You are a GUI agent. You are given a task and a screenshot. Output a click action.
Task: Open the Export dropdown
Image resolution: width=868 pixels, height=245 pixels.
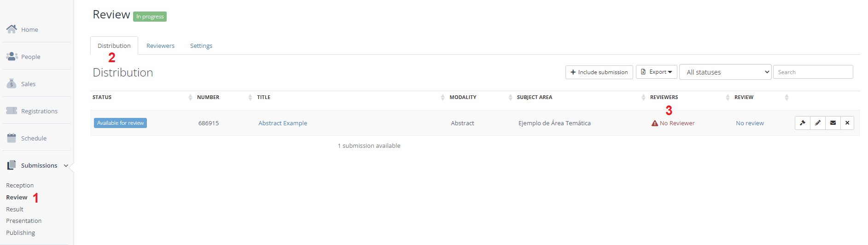(656, 72)
